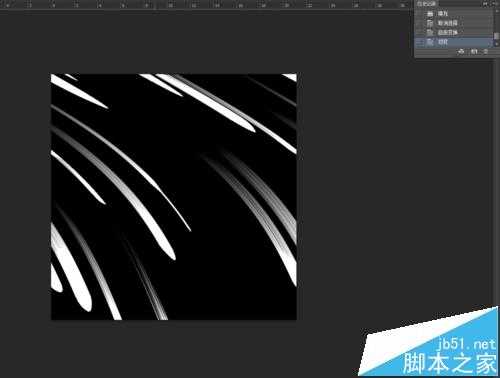Viewport: 500px width, 378px height.
Task: Select the top history state 填充
Action: click(x=453, y=14)
